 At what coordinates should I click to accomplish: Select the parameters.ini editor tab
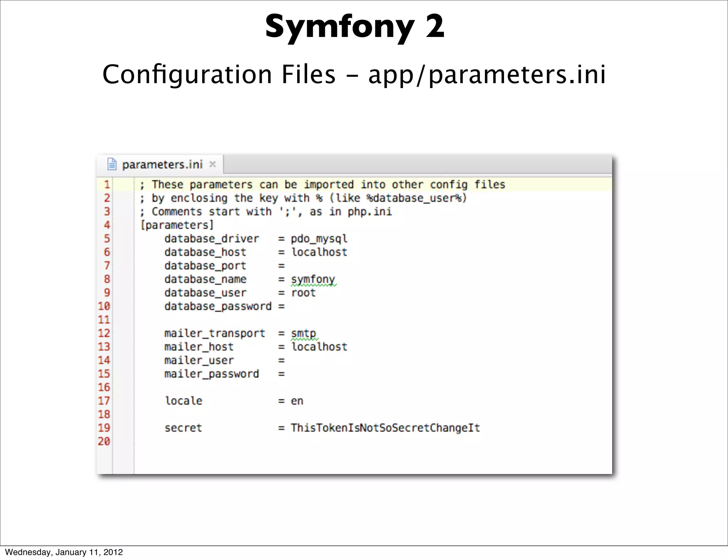(x=161, y=165)
